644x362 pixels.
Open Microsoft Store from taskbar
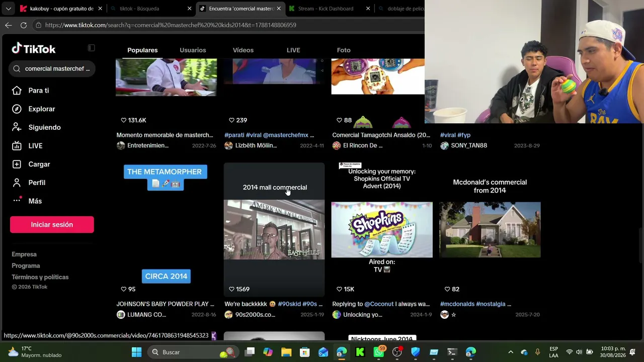tap(304, 352)
